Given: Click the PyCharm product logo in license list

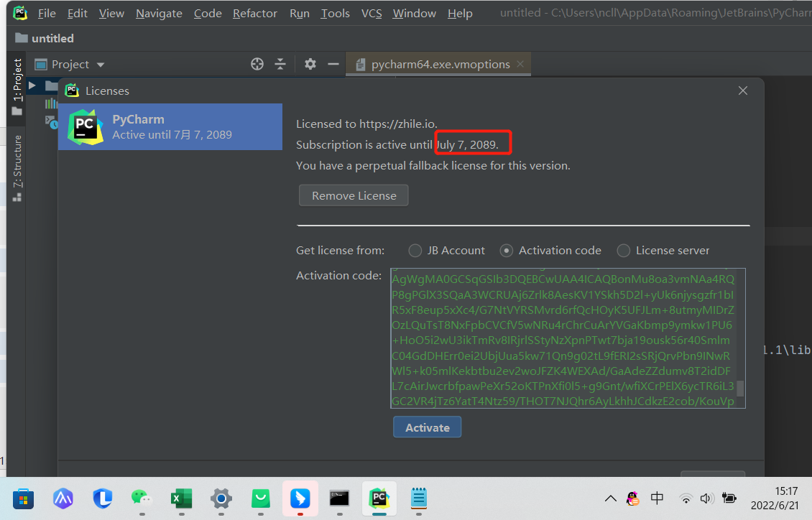Looking at the screenshot, I should [86, 126].
